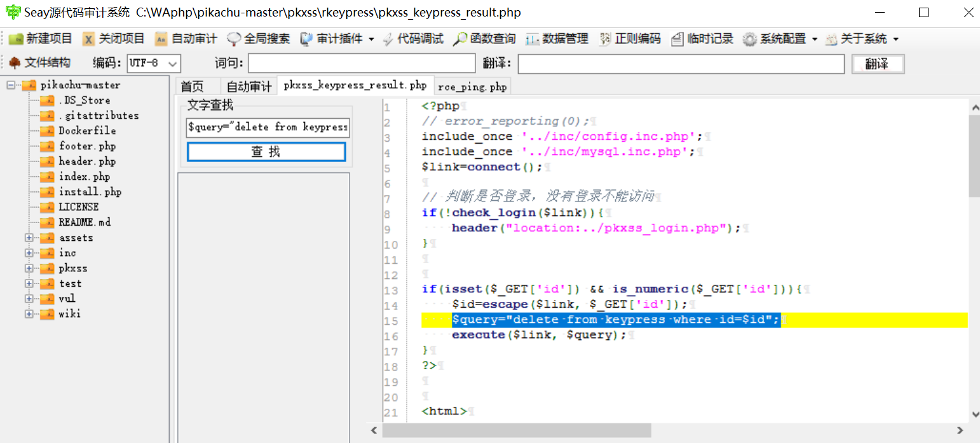
Task: Expand the wiki folder node
Action: tap(29, 314)
